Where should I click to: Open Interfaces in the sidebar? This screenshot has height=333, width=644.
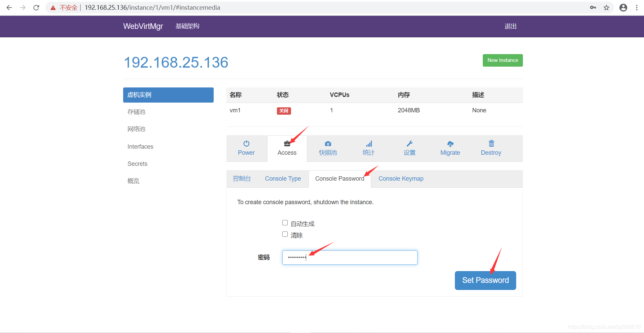pyautogui.click(x=140, y=147)
